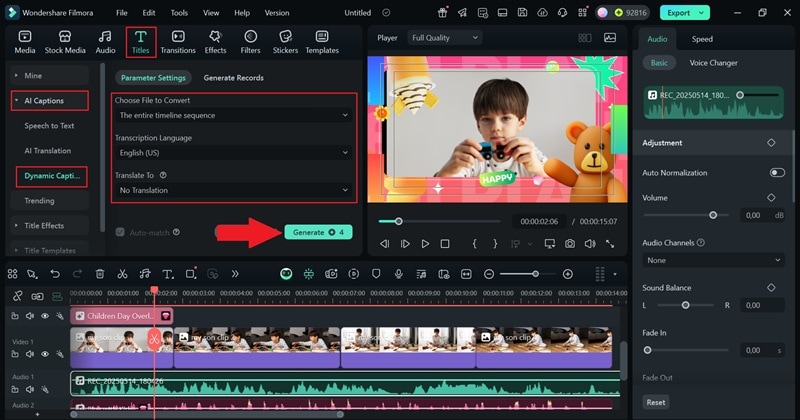
Task: Open the Transitions tab
Action: [178, 42]
